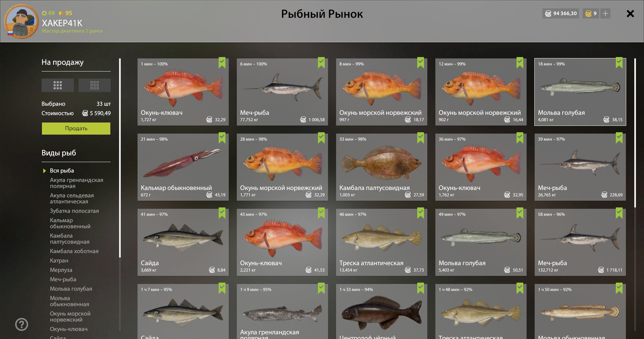Choose Зубатка полосатая in the fish list
Image resolution: width=644 pixels, height=339 pixels.
74,211
